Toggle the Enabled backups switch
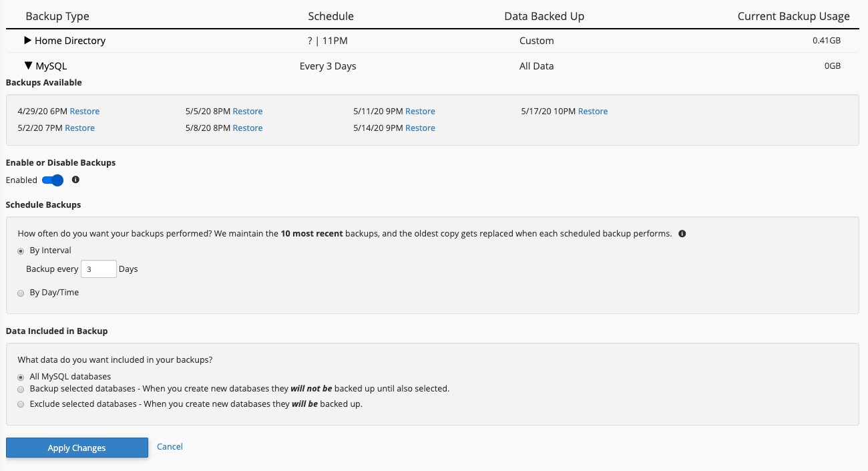Viewport: 868px width, 471px height. click(x=53, y=180)
